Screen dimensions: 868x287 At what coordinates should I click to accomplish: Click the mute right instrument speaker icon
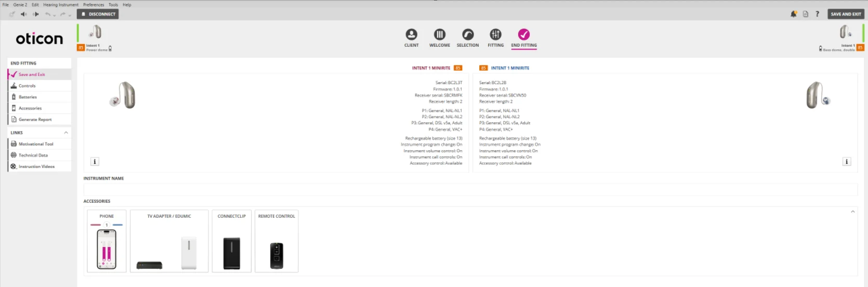pos(36,14)
